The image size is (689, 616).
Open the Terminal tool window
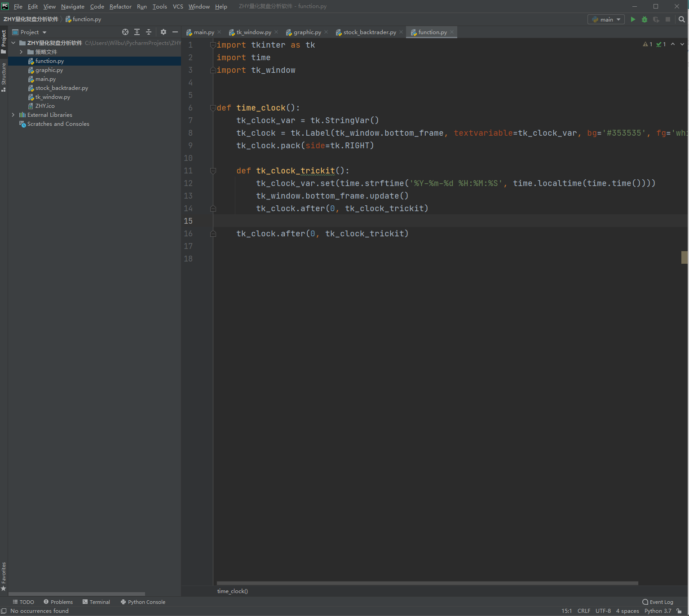click(x=96, y=602)
